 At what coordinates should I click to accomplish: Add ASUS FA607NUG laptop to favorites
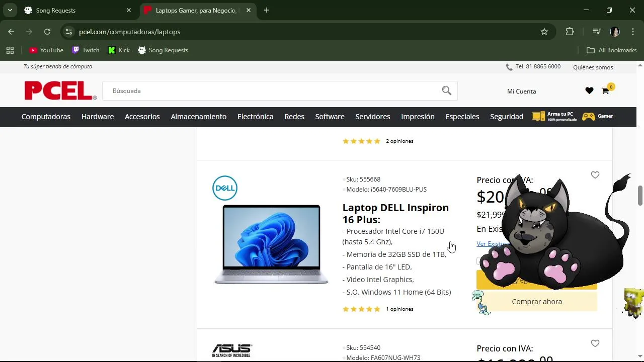(595, 343)
